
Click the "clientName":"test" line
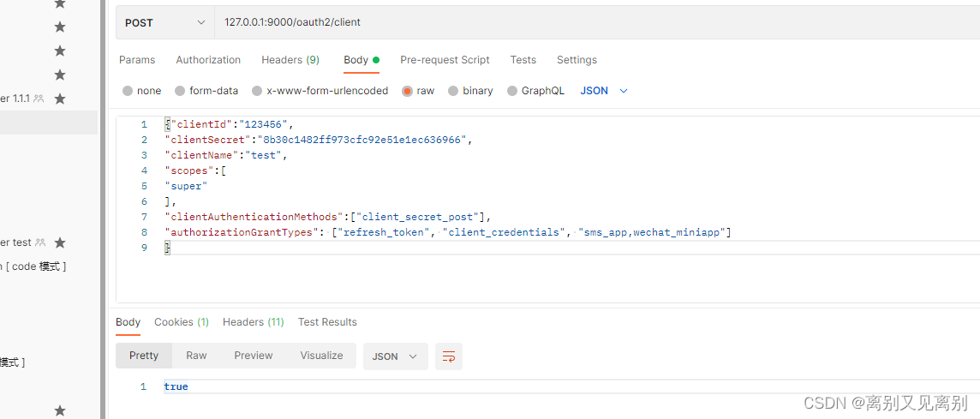pos(225,155)
